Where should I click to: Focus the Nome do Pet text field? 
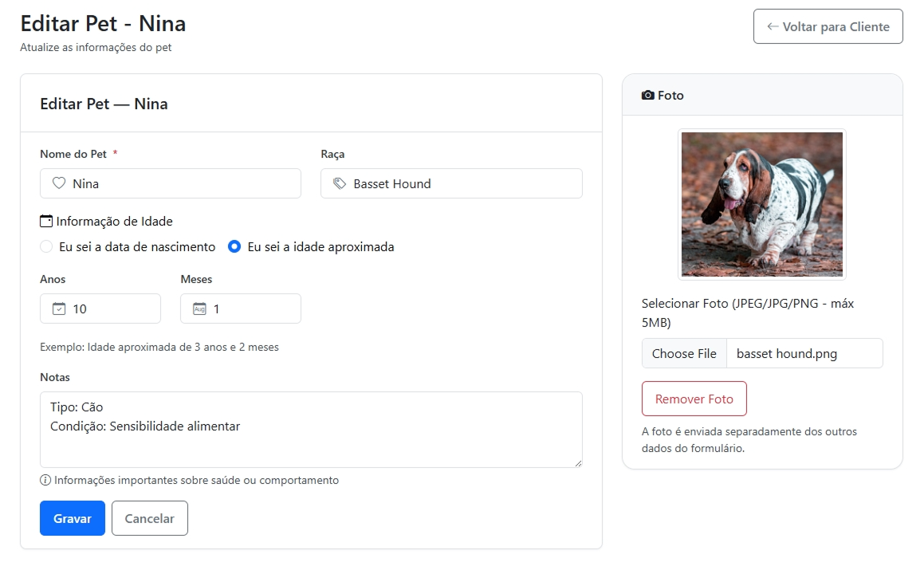(x=182, y=183)
